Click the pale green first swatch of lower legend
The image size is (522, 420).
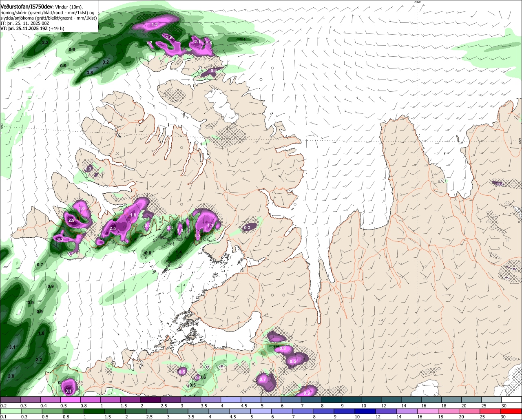coord(10,411)
